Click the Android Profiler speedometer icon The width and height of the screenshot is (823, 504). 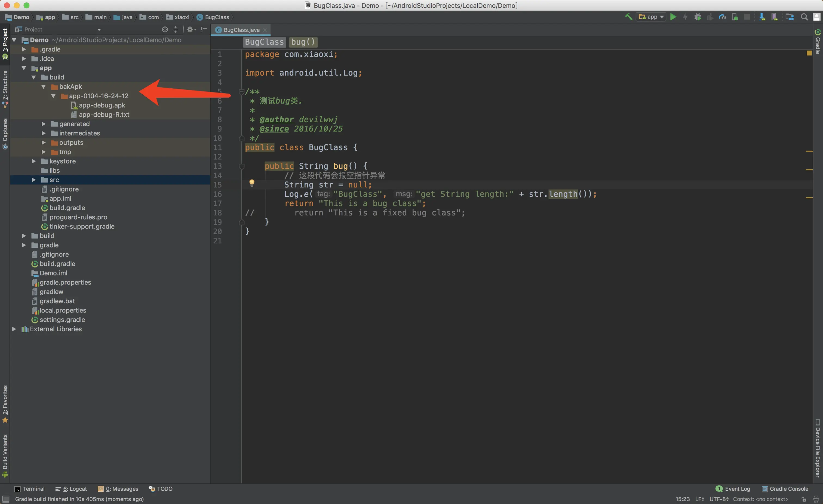point(722,17)
